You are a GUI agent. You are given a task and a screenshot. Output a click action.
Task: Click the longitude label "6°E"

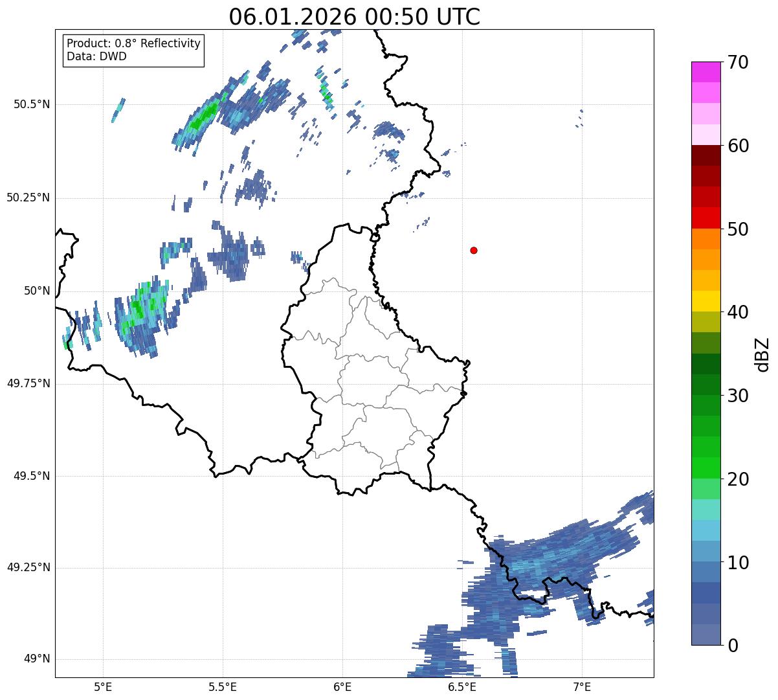(342, 686)
